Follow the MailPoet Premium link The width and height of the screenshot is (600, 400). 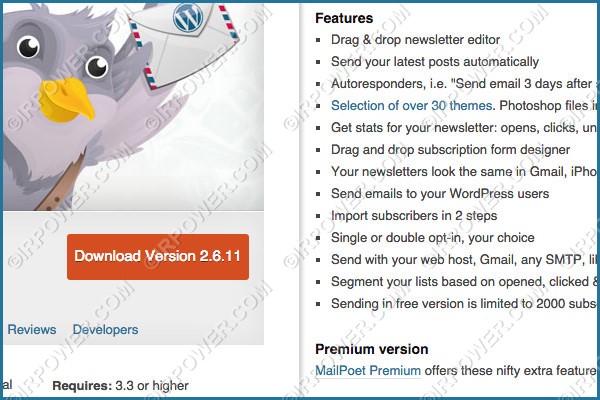(x=368, y=371)
